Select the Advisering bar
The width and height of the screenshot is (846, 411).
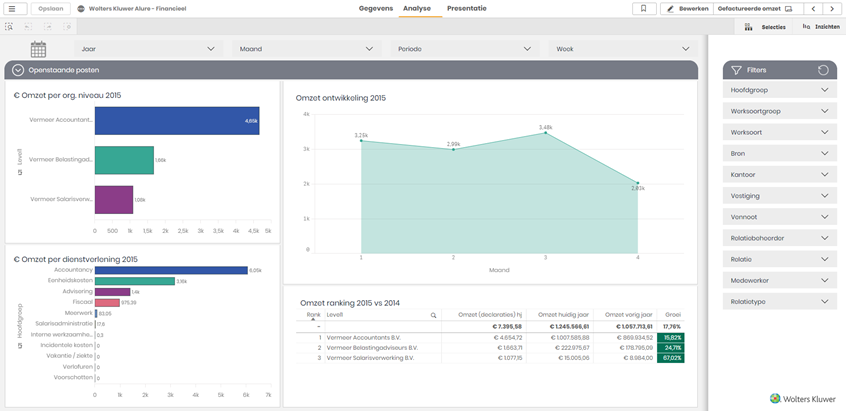pyautogui.click(x=112, y=292)
